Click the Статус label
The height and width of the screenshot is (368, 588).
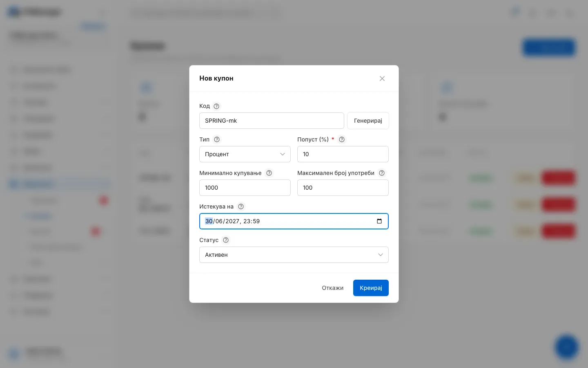coord(209,240)
